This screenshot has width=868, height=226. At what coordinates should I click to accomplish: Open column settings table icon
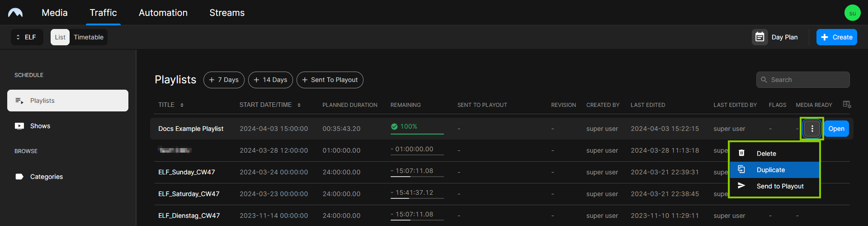click(x=847, y=105)
